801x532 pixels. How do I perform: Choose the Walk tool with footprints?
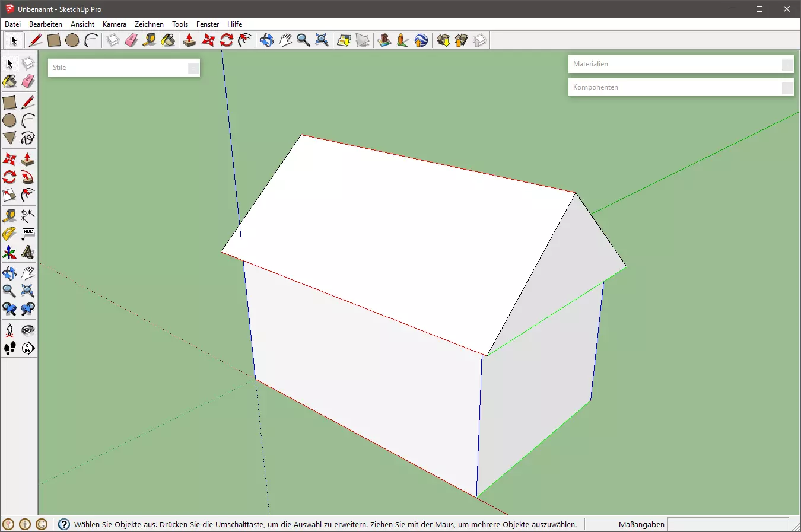coord(9,348)
